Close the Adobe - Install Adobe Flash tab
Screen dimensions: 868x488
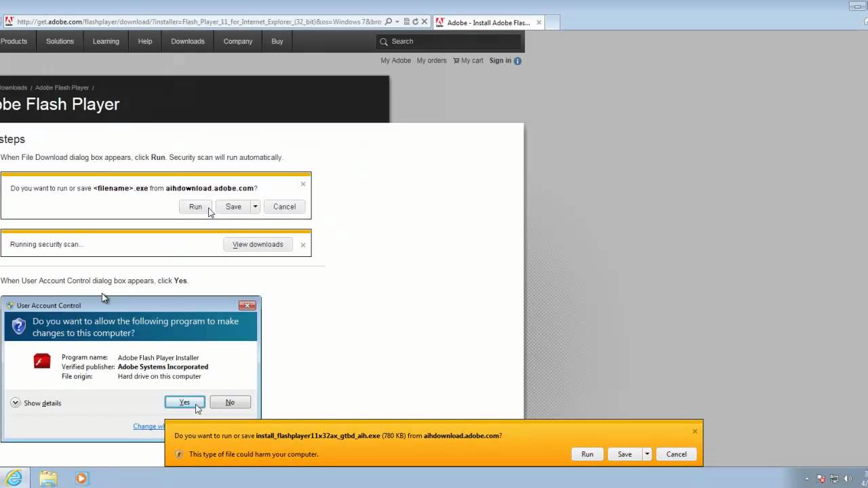click(539, 22)
